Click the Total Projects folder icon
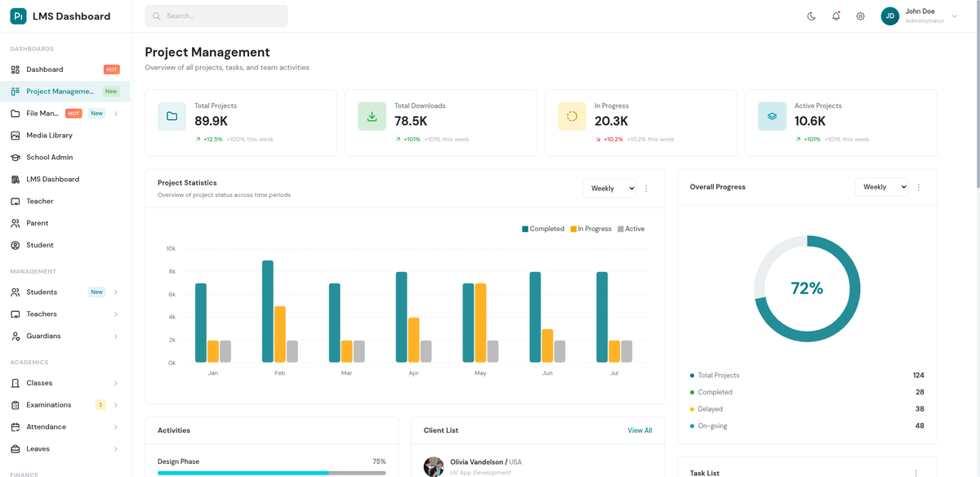 [171, 117]
